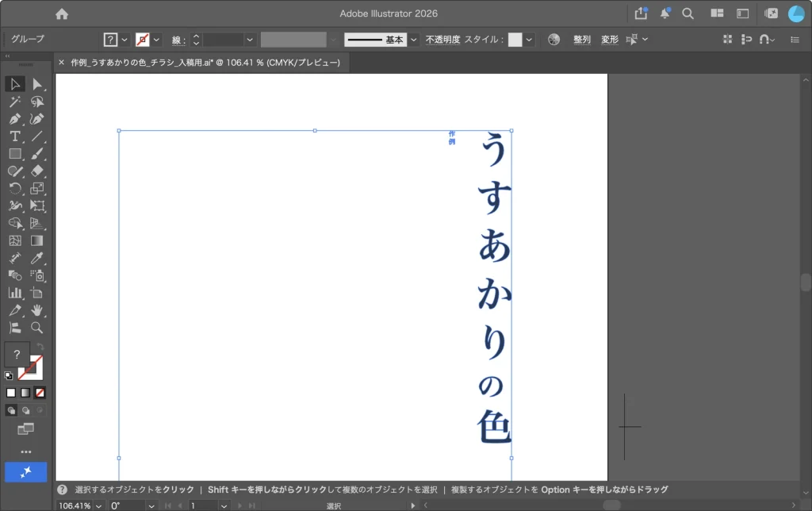The image size is (812, 511).
Task: Open the notifications bell
Action: coord(665,13)
